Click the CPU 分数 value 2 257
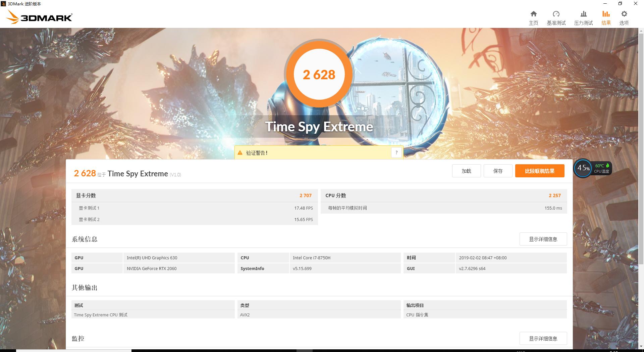The image size is (644, 352). [555, 195]
